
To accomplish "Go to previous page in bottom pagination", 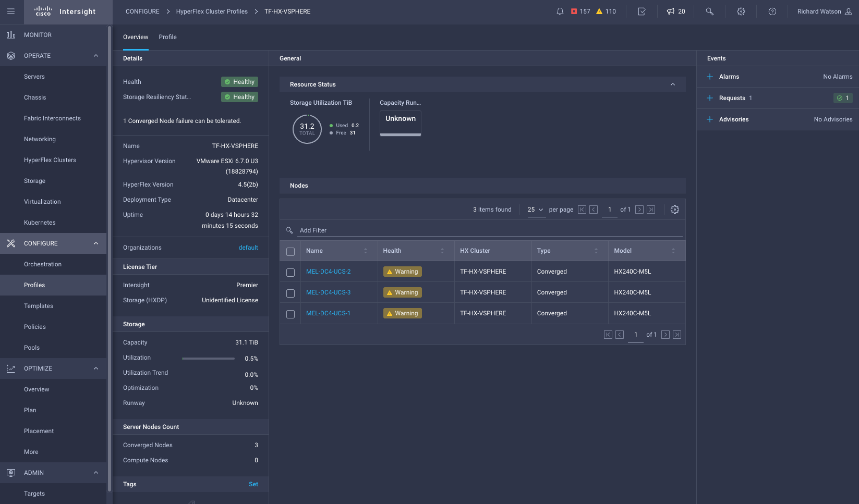I will coord(620,335).
